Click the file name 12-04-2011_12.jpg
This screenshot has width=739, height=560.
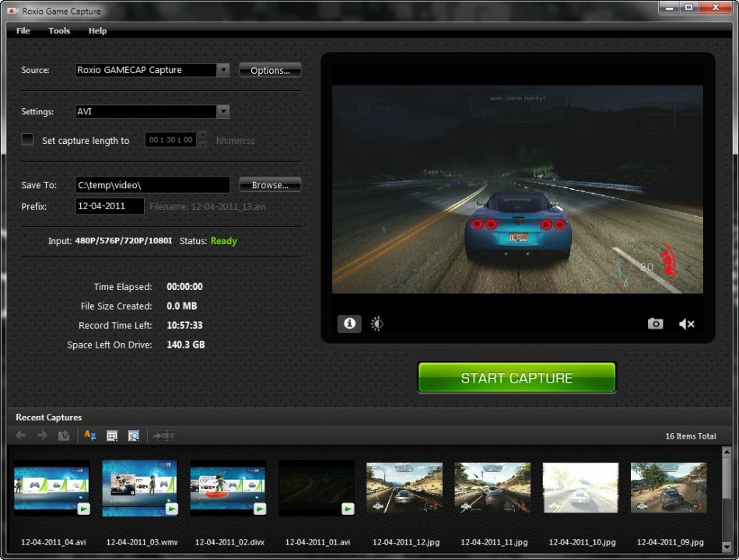pyautogui.click(x=406, y=542)
